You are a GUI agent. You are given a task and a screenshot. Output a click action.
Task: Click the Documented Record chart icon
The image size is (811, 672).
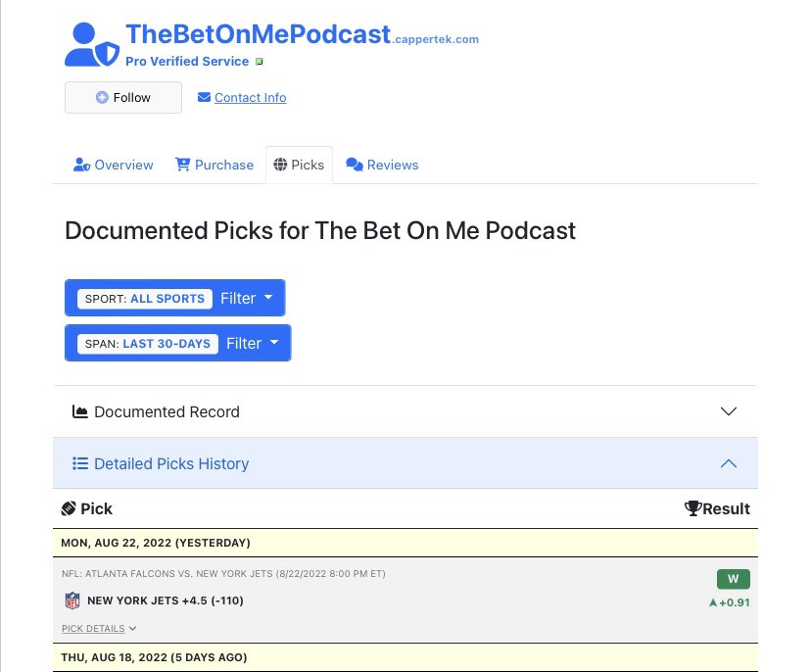click(79, 411)
